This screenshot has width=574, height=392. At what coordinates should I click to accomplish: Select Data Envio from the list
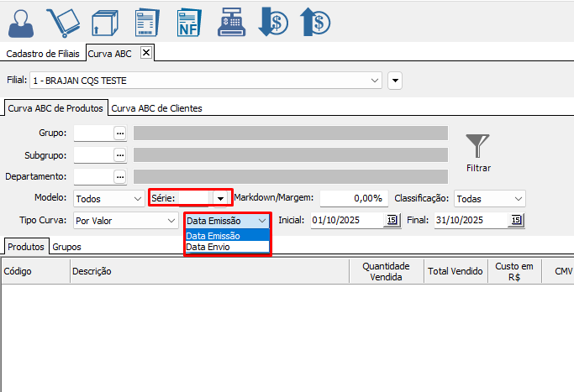(207, 248)
